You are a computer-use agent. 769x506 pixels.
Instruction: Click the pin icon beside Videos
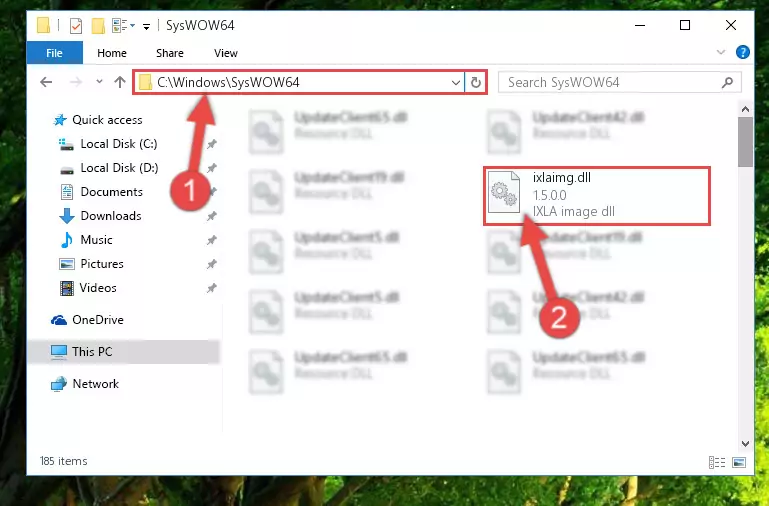click(x=211, y=288)
